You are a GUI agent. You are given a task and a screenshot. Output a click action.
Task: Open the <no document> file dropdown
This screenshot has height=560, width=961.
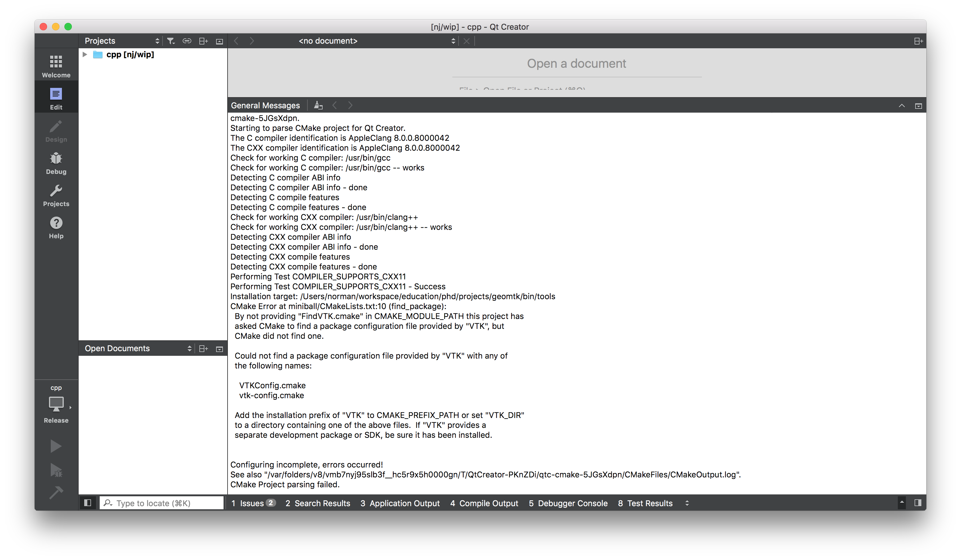[377, 41]
